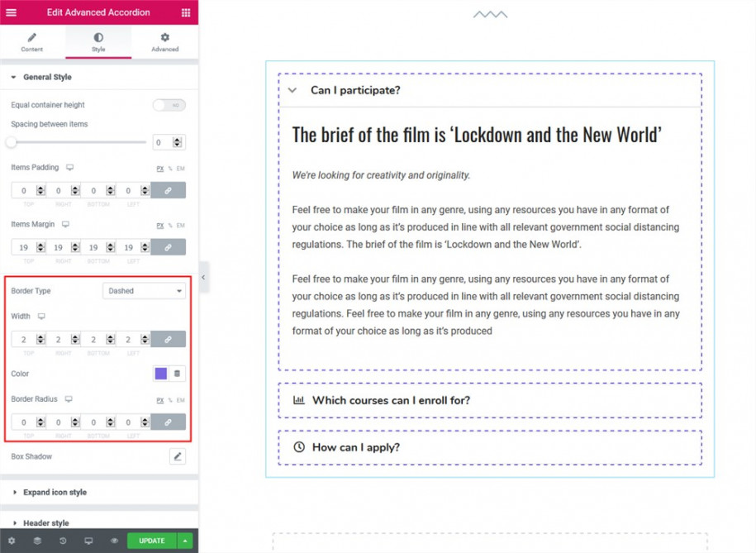Switch to responsive mode via monitor icon

(x=88, y=541)
